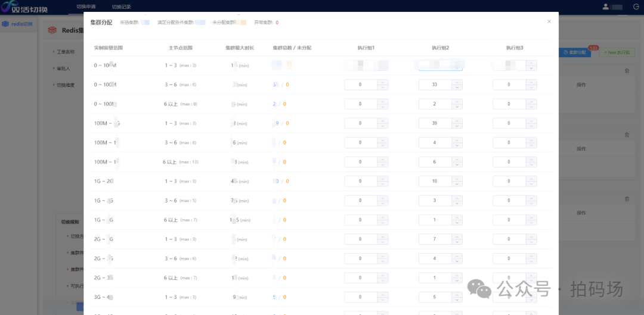Increase 执行组3 in the row with 33

pos(531,82)
